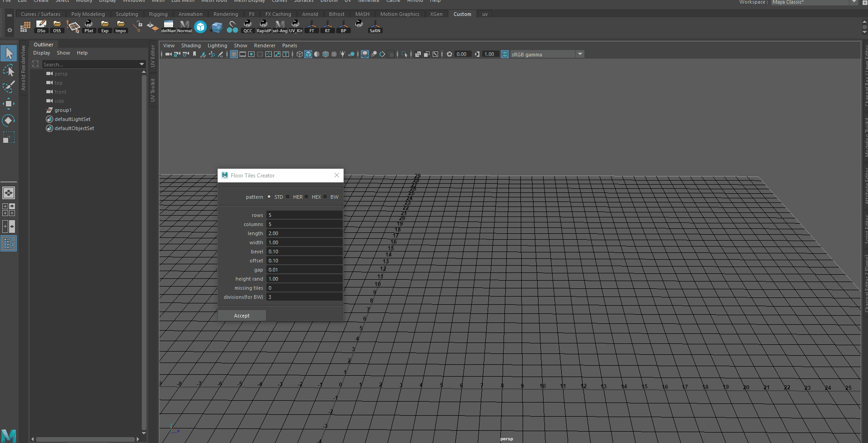Screen dimensions: 868x443
Task: Open the vertical UV Editor side tab
Action: click(x=153, y=56)
